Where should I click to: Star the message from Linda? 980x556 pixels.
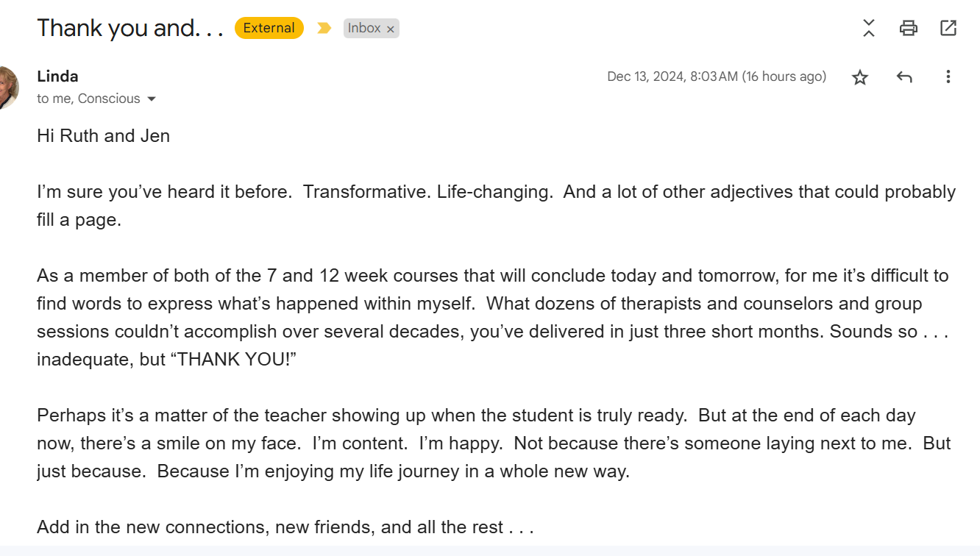point(860,76)
